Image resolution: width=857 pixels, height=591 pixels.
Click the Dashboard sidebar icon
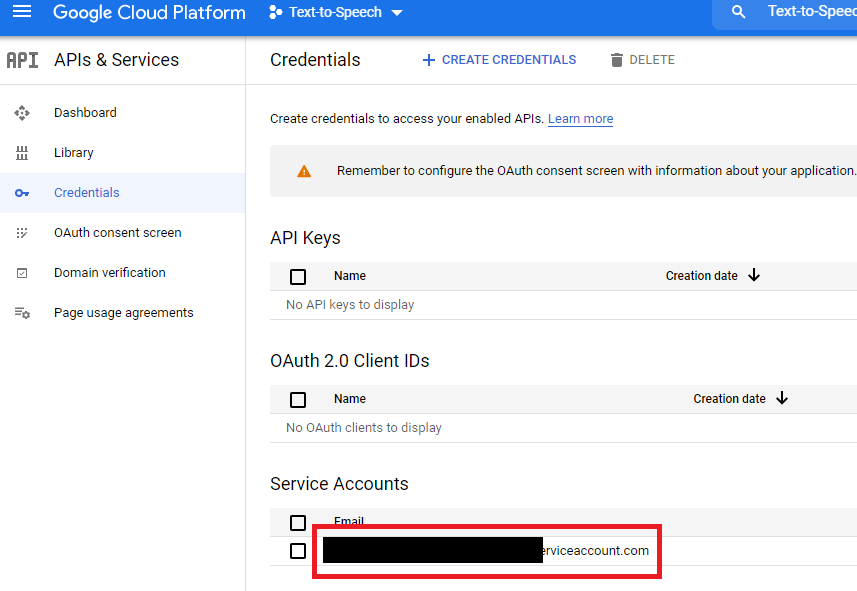click(22, 113)
